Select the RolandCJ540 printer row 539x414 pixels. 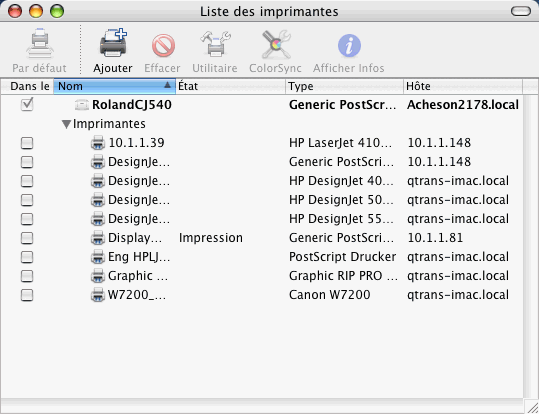pyautogui.click(x=261, y=105)
